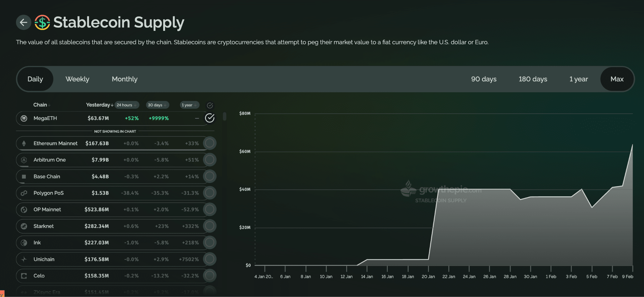644x297 pixels.
Task: Click the Arbitrum One chain name
Action: (50, 160)
